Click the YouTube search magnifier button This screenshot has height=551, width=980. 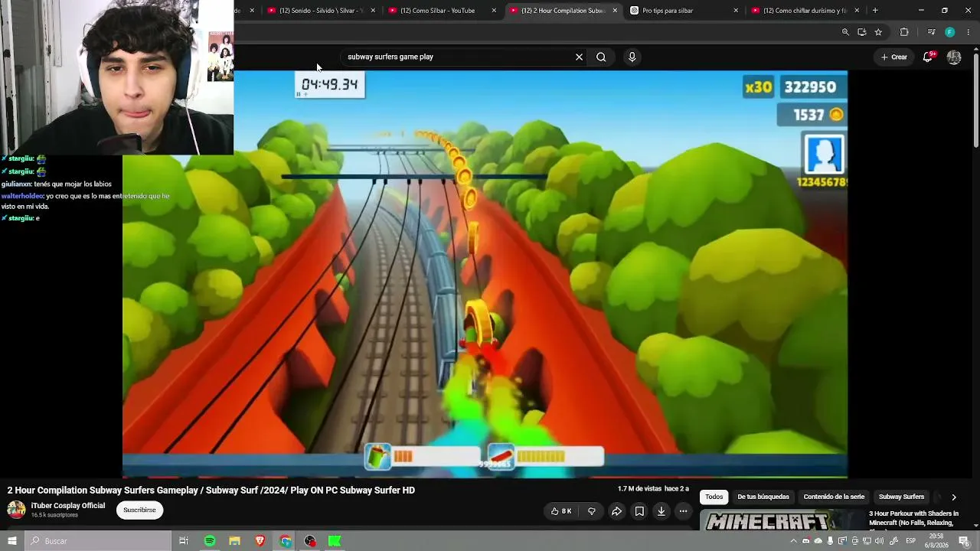(x=601, y=57)
